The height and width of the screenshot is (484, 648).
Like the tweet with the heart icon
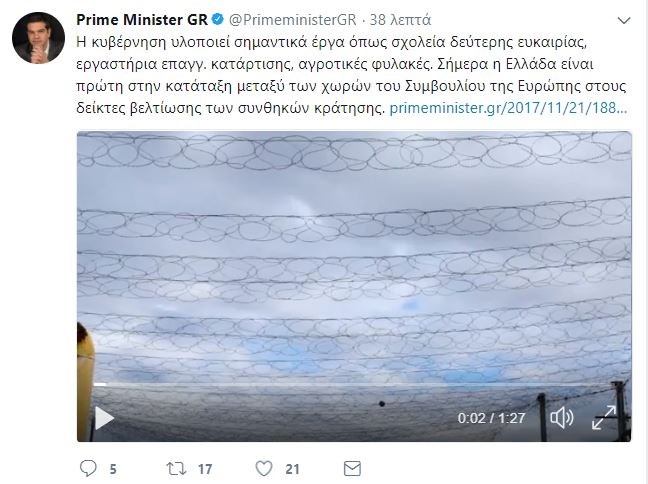point(264,468)
